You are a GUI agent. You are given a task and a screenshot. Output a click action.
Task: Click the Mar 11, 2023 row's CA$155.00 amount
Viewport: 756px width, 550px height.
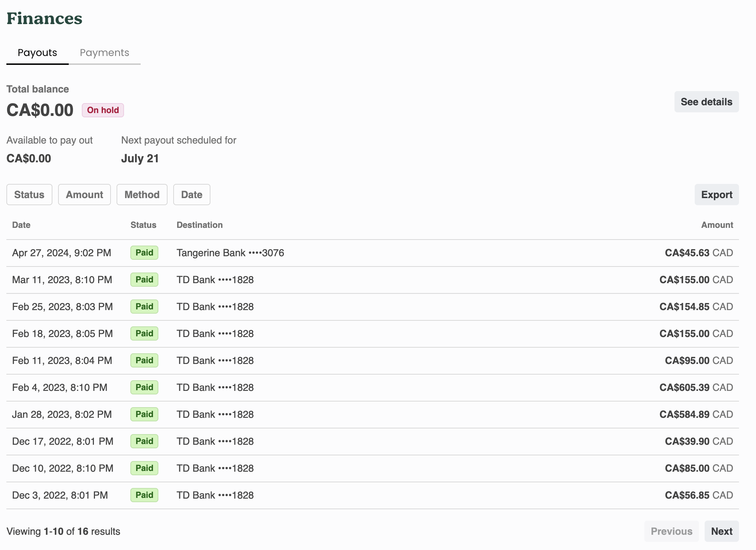[696, 280]
